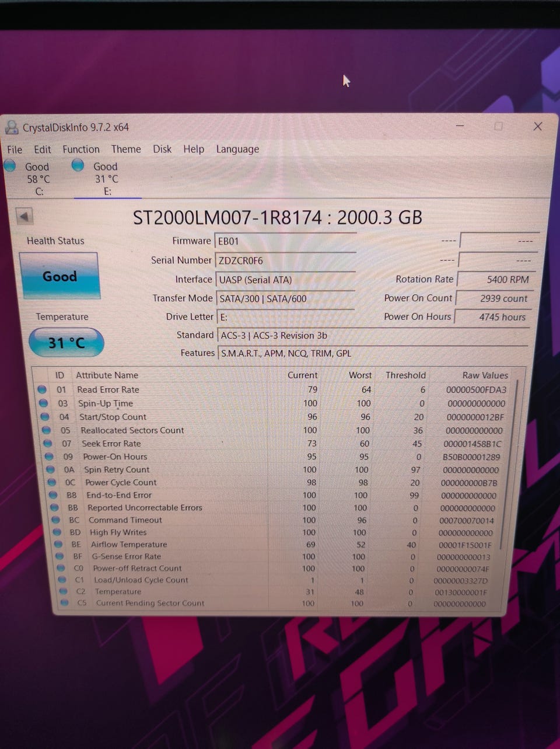Click status icon for Load/Unload Cycle Count
The height and width of the screenshot is (749, 560).
click(x=62, y=580)
